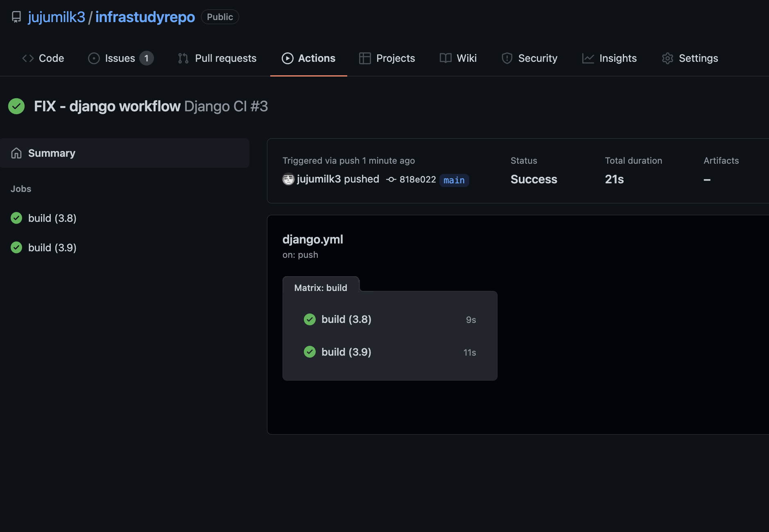Click the Public visibility badge
769x532 pixels.
tap(220, 17)
